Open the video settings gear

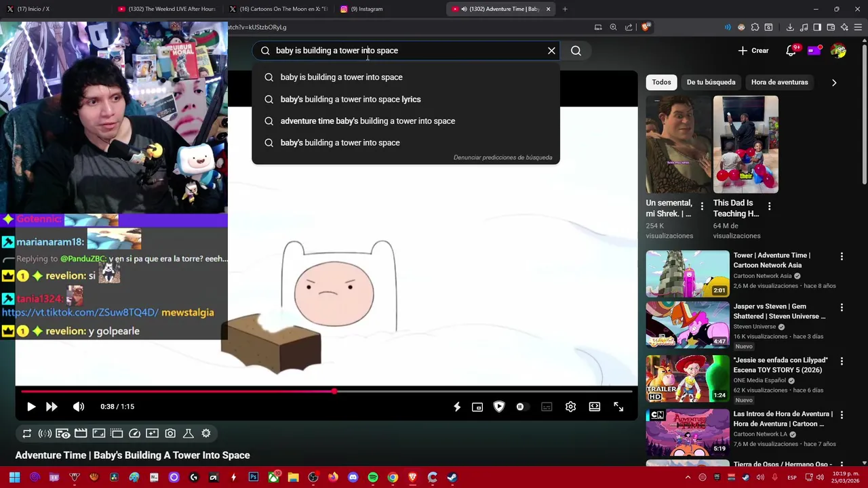point(570,407)
